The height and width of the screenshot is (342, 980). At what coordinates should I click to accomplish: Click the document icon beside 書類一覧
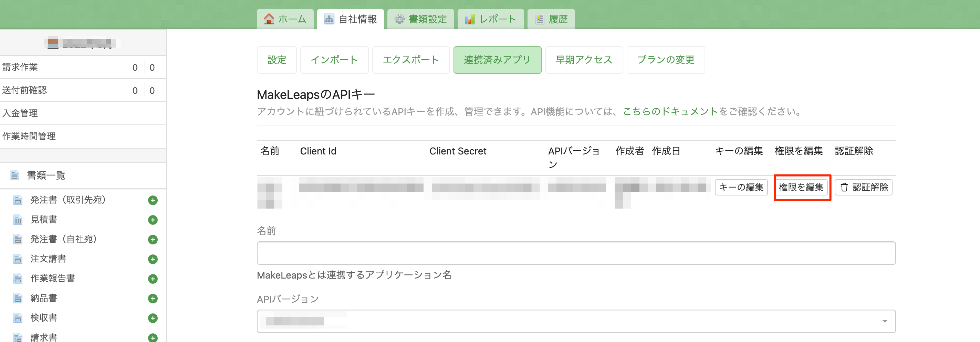[14, 175]
